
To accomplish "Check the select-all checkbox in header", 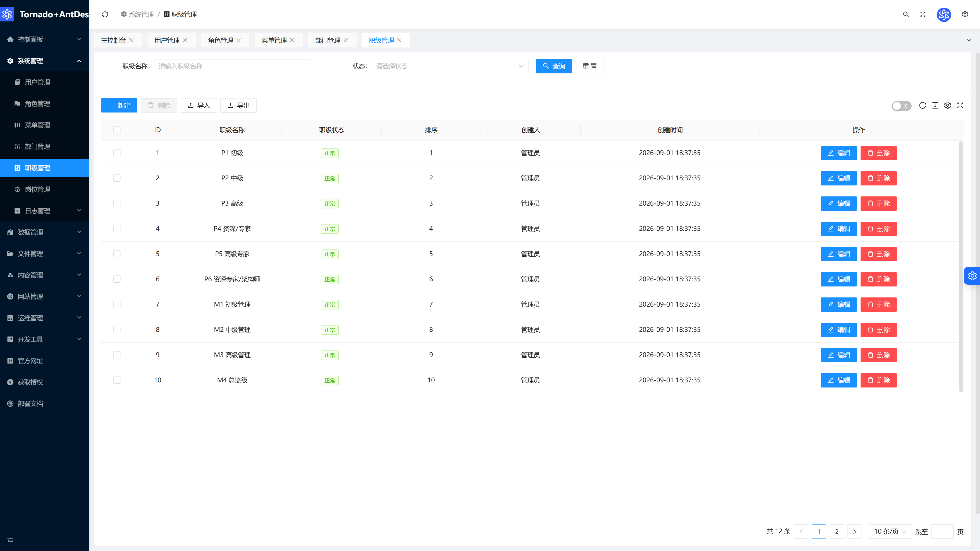I will point(117,130).
